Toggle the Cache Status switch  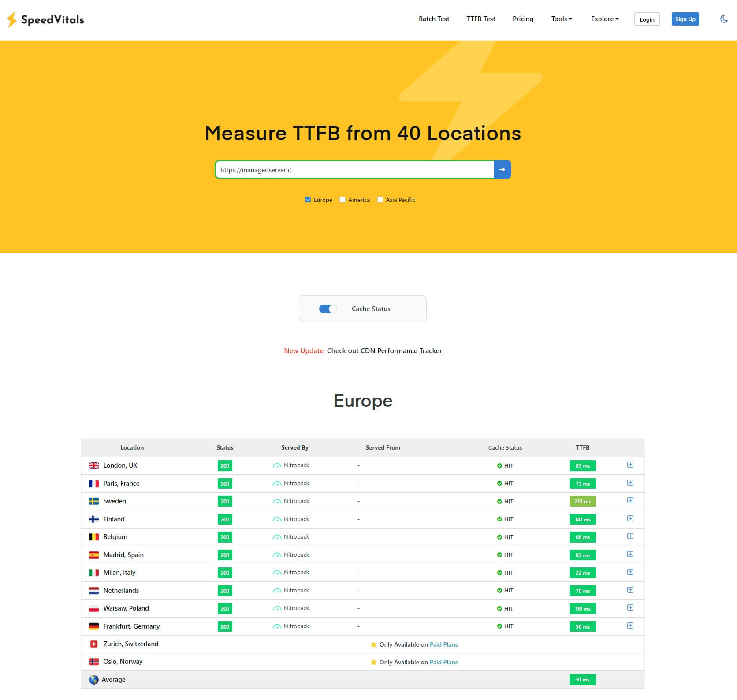pyautogui.click(x=328, y=309)
